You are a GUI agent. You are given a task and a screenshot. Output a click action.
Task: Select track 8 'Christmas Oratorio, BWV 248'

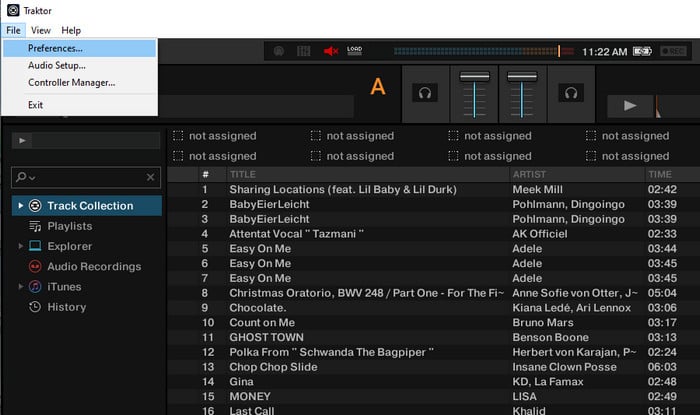pyautogui.click(x=366, y=293)
